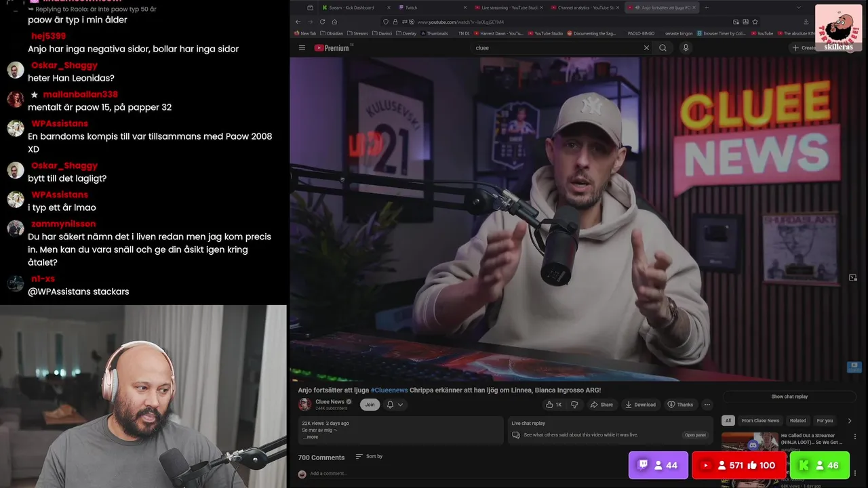The image size is (868, 488).
Task: Send Thanks to the creator
Action: [680, 405]
